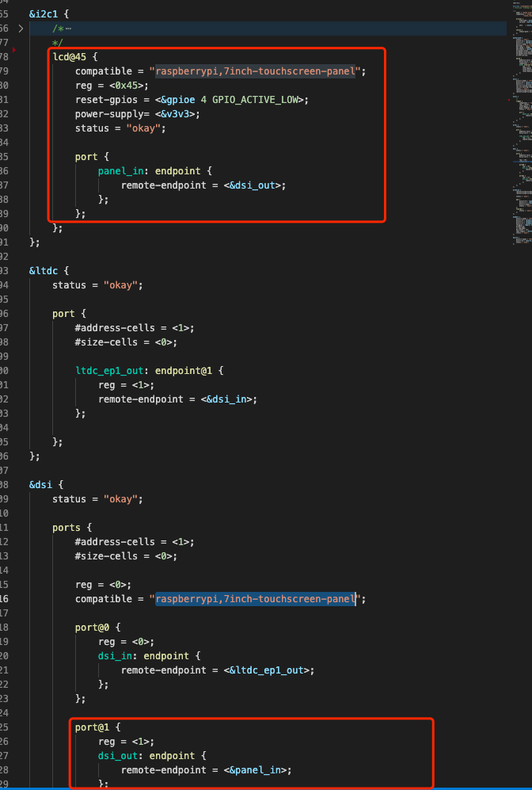Click the &dsi_in remote-endpoint reference
Viewport: 532px width, 790px height.
[x=226, y=399]
